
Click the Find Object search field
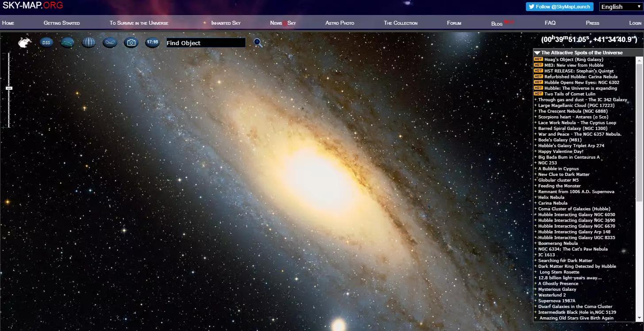click(206, 43)
